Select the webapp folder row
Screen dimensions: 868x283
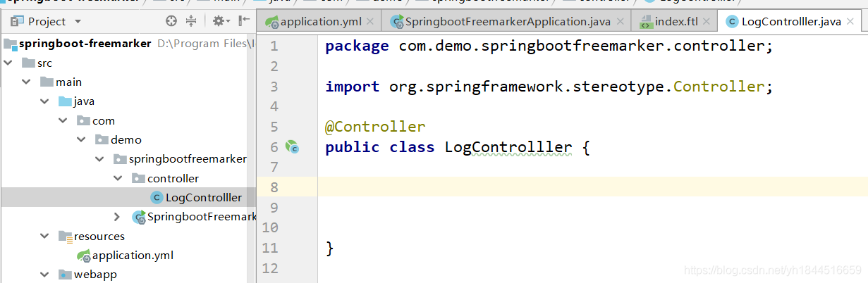pyautogui.click(x=127, y=275)
